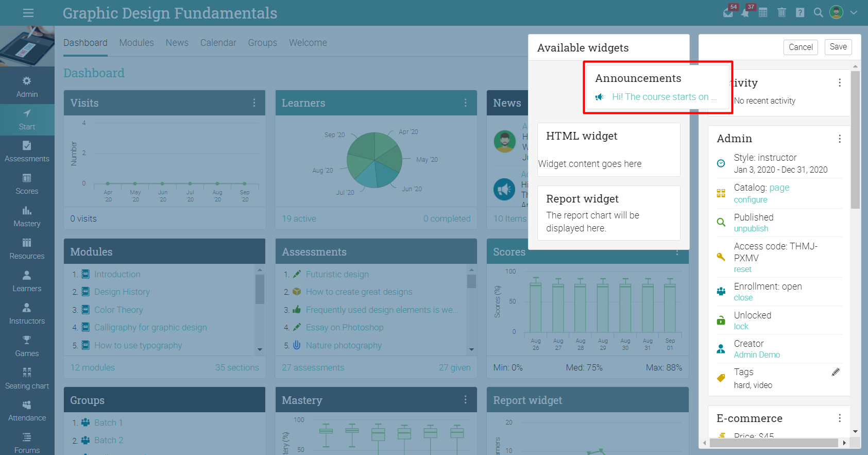Open the notifications bell icon
The image size is (868, 455).
(x=745, y=13)
